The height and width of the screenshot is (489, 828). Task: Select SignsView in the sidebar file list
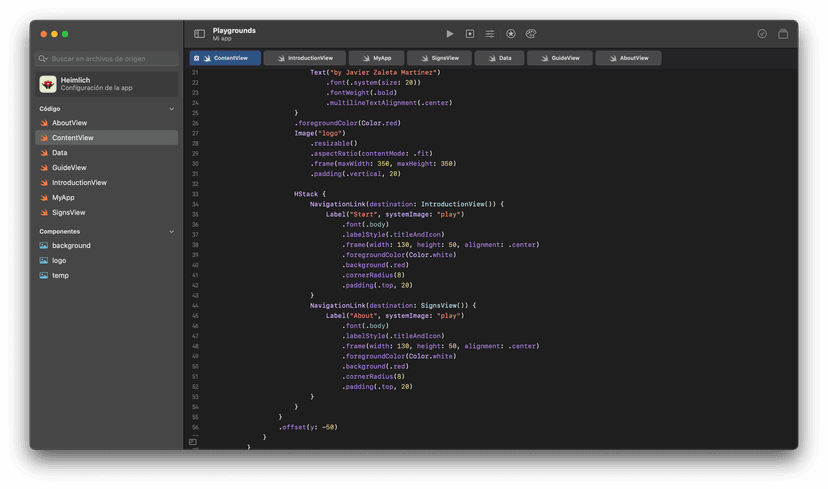68,213
